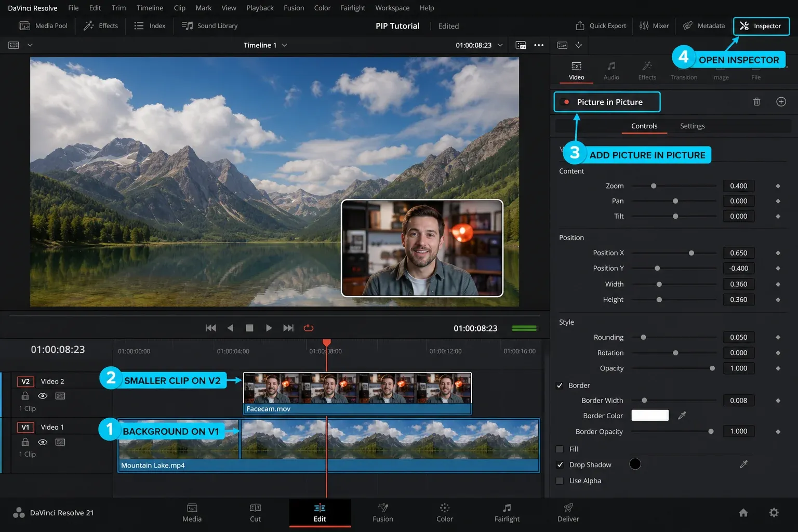Toggle the Inspector panel
This screenshot has width=798, height=532.
point(761,26)
